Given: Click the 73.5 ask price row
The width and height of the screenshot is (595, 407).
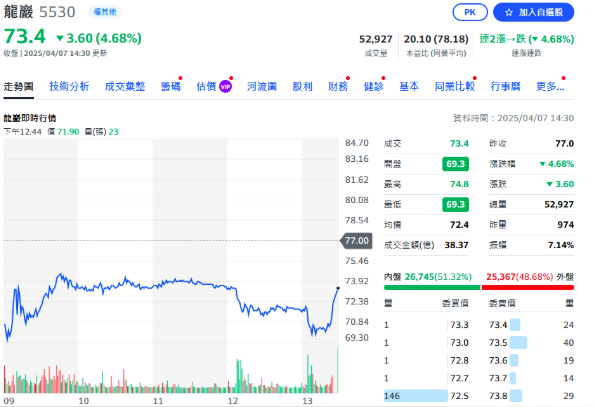Looking at the screenshot, I should tap(531, 343).
